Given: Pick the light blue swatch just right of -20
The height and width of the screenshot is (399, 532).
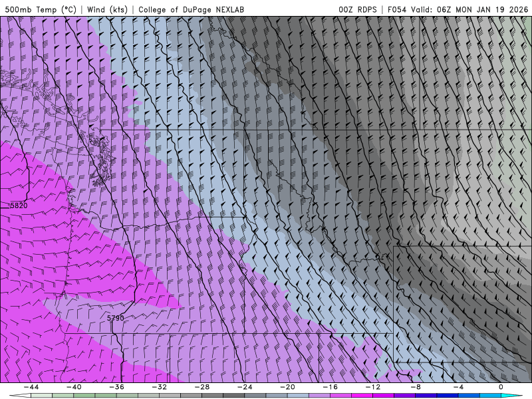Looking at the screenshot, I should point(298,396).
